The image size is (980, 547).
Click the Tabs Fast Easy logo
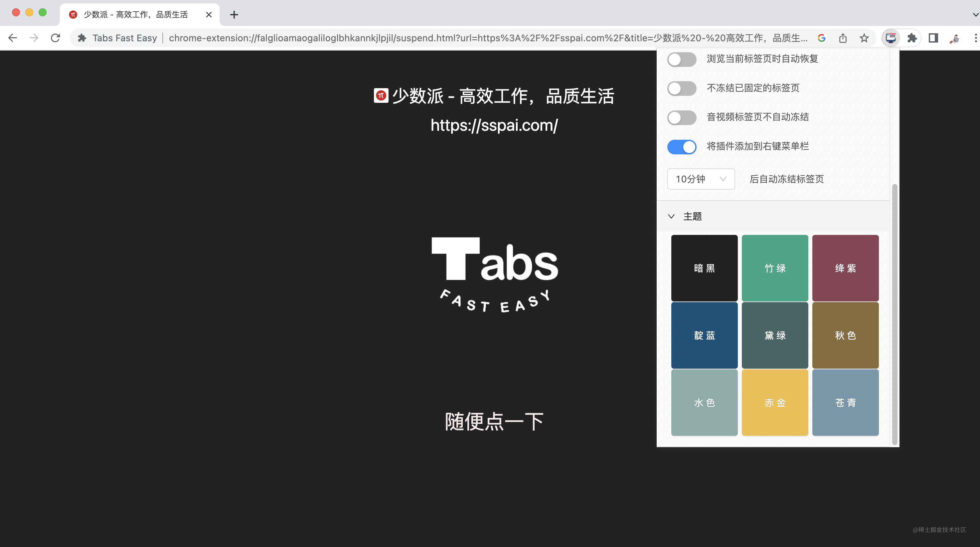pyautogui.click(x=495, y=274)
